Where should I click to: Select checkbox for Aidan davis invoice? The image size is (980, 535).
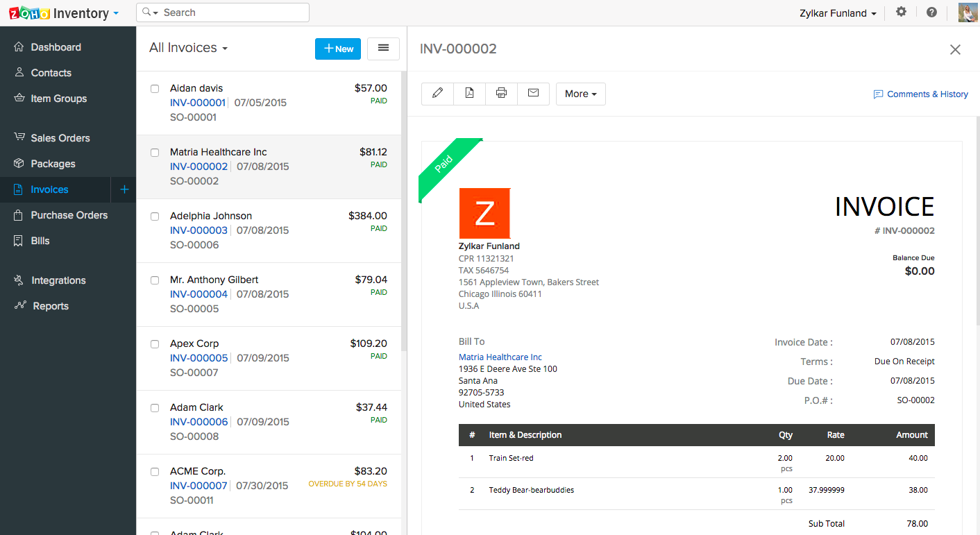coord(155,88)
